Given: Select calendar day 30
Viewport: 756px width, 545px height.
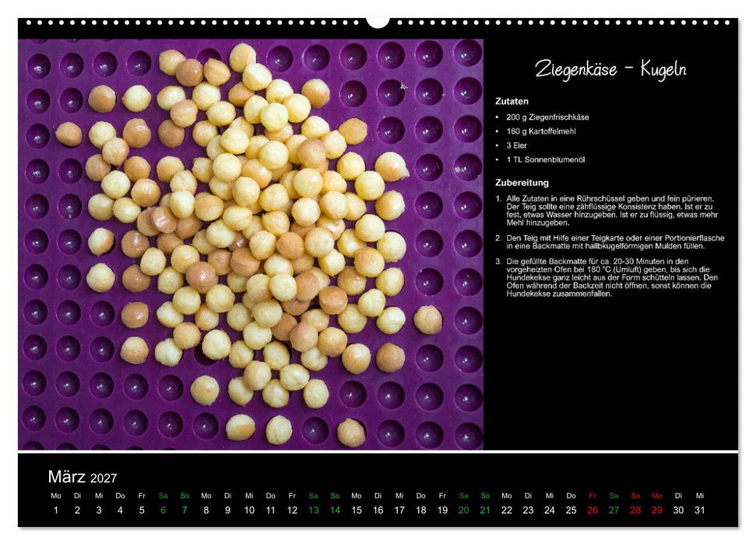Looking at the screenshot, I should 678,510.
